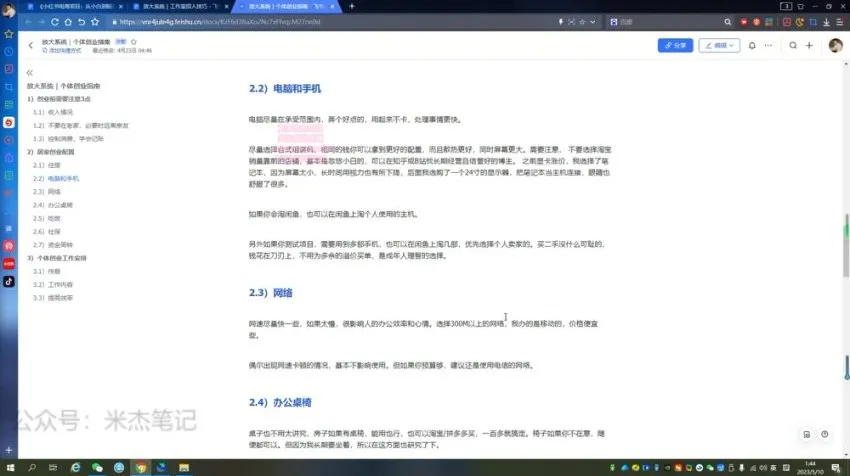The width and height of the screenshot is (850, 476).
Task: Open the favorites star in browser sidebar
Action: tap(9, 34)
